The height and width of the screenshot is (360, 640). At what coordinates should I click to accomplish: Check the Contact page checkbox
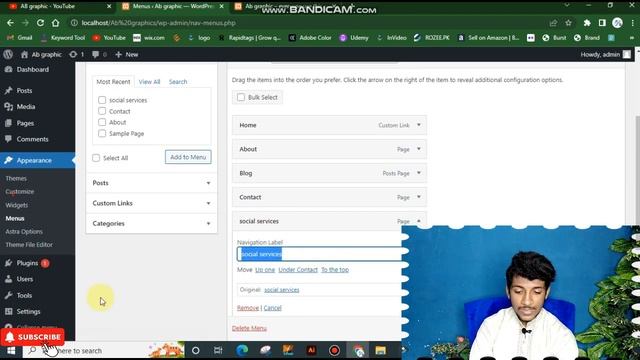[102, 111]
